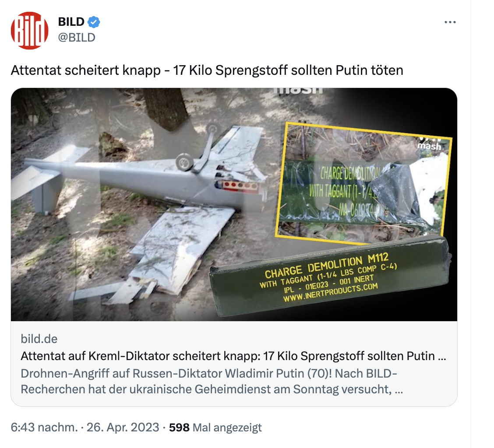
Task: Open the bild.de domain link
Action: (39, 339)
